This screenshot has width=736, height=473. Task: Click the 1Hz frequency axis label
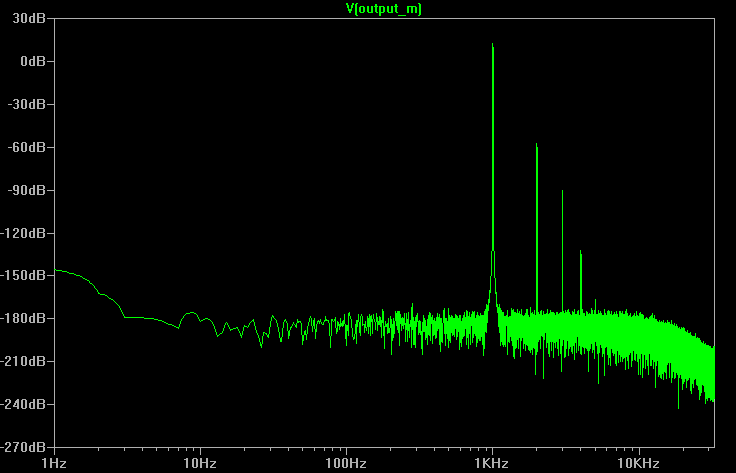click(x=54, y=464)
